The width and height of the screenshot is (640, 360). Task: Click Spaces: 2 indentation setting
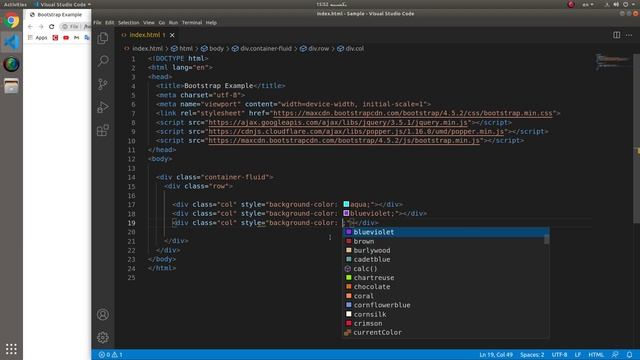click(x=532, y=355)
